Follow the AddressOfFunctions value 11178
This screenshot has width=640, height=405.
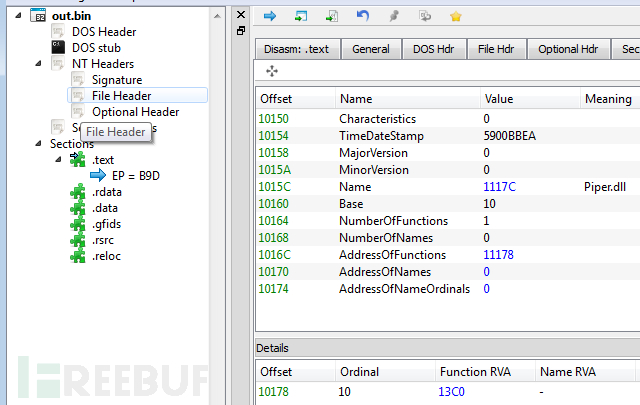(x=499, y=255)
